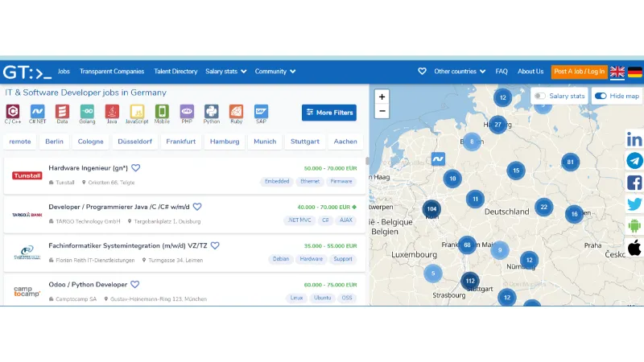This screenshot has width=644, height=362.
Task: Select the Mobile category icon
Action: 162,112
